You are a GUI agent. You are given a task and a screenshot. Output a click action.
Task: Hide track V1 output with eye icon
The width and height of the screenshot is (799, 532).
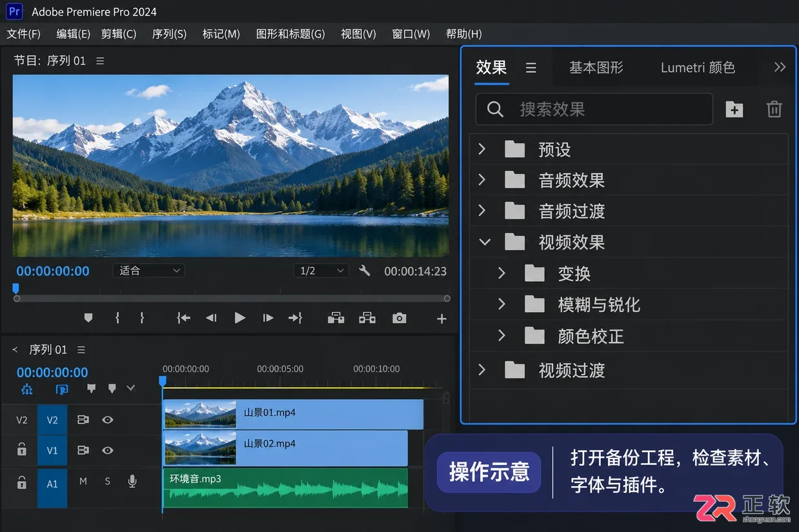coord(108,450)
